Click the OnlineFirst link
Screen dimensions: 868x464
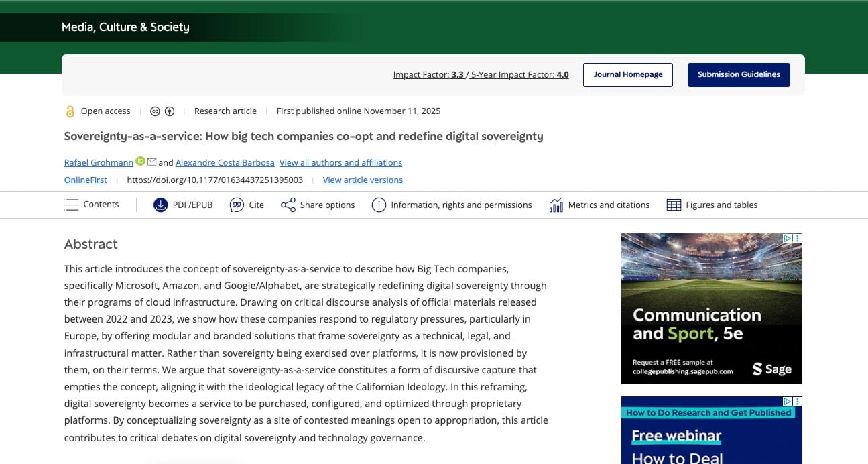[85, 180]
